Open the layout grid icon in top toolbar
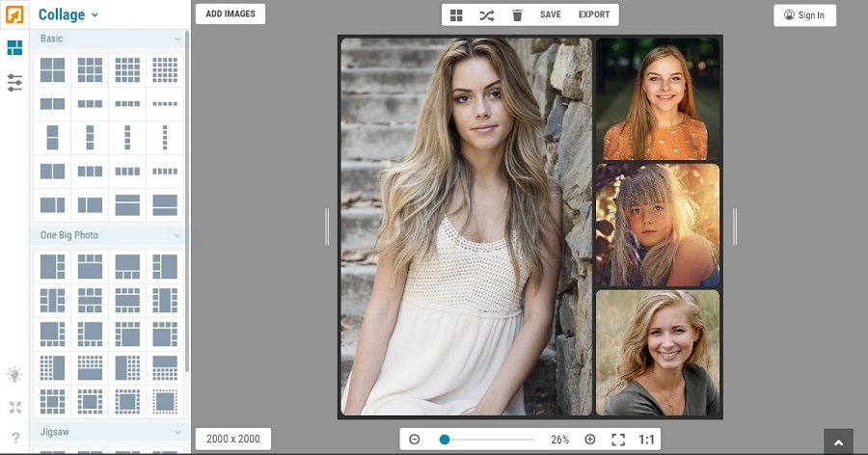The width and height of the screenshot is (868, 455). 456,15
